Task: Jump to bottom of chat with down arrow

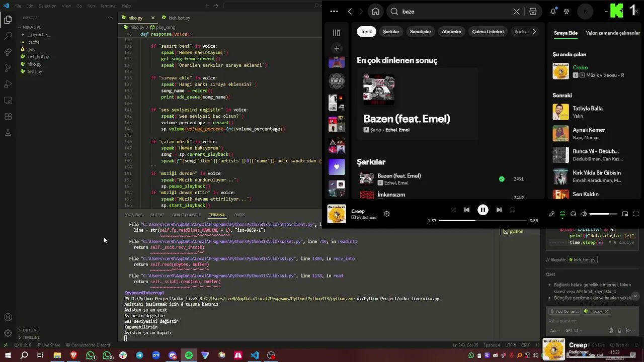Action: pyautogui.click(x=635, y=296)
